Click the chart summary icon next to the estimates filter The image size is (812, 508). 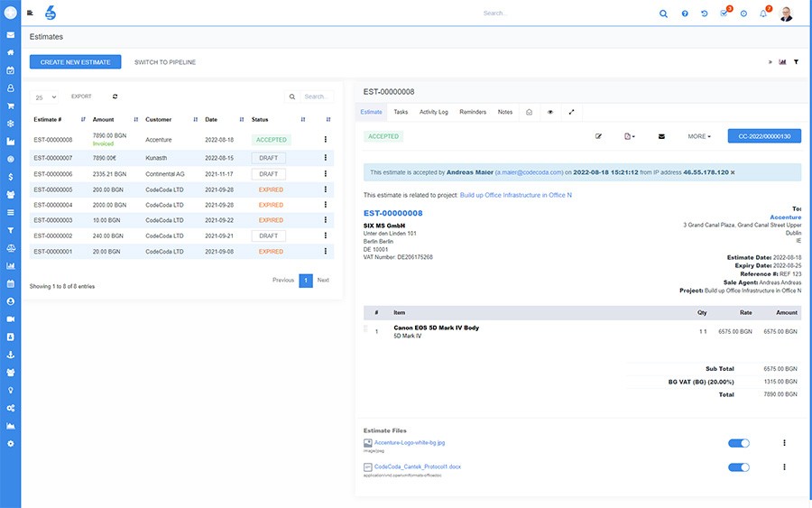point(782,62)
